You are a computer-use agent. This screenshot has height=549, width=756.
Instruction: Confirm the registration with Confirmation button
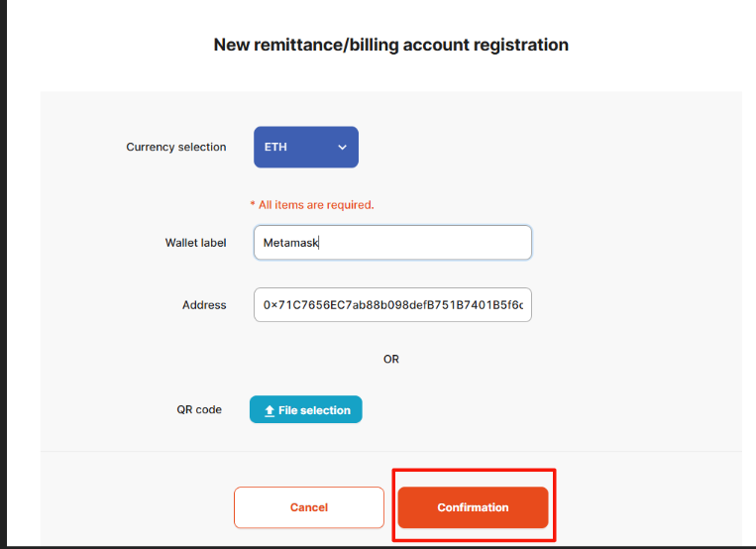tap(473, 507)
